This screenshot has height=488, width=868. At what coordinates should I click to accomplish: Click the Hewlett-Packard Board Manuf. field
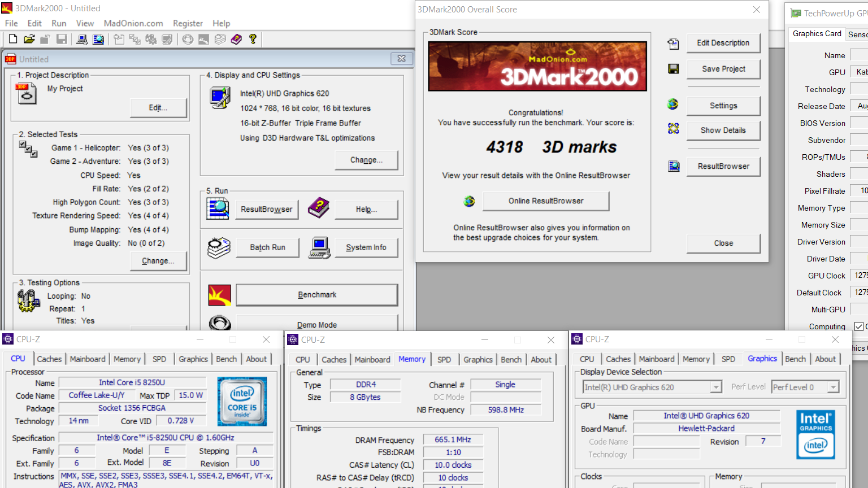pyautogui.click(x=706, y=428)
